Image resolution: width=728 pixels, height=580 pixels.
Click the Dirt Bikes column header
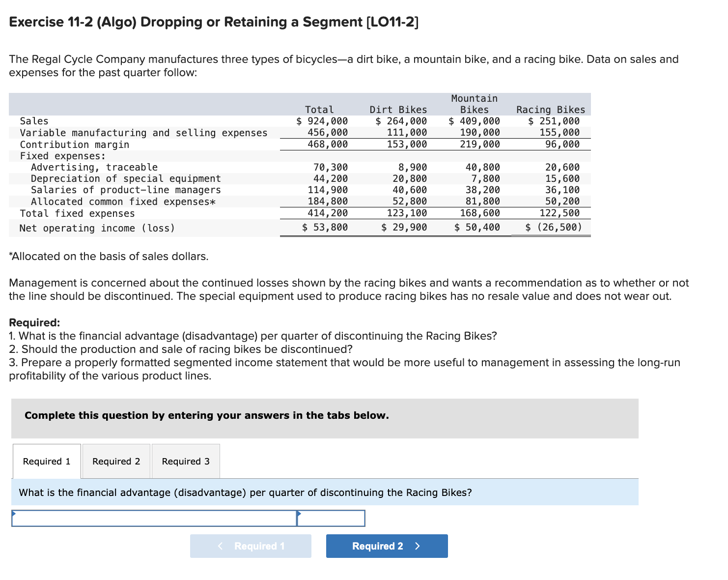click(x=398, y=109)
